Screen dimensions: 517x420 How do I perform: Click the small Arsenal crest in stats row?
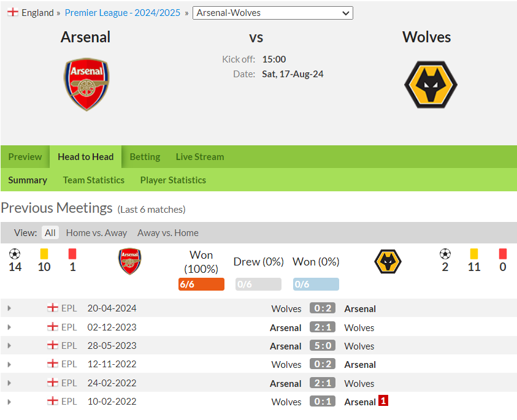(x=130, y=261)
